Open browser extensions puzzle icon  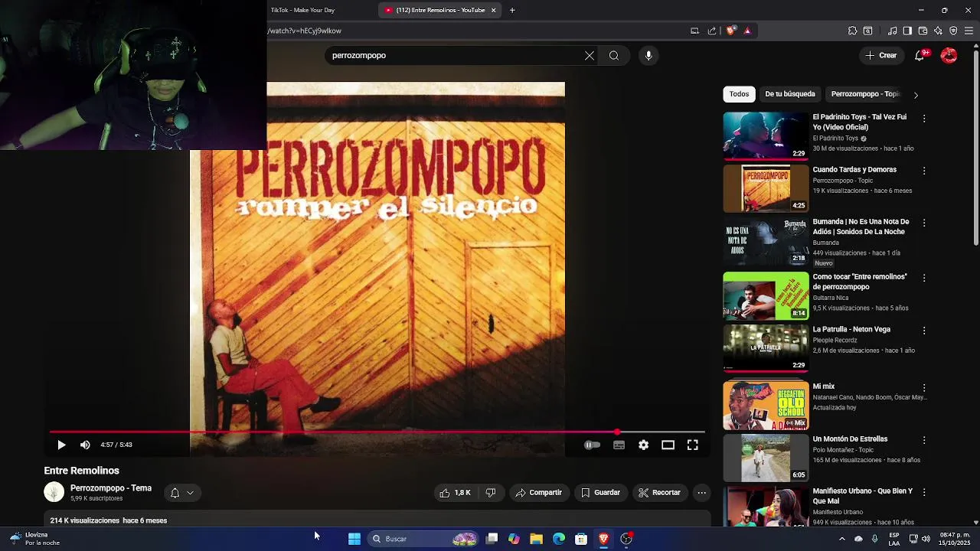coord(852,31)
